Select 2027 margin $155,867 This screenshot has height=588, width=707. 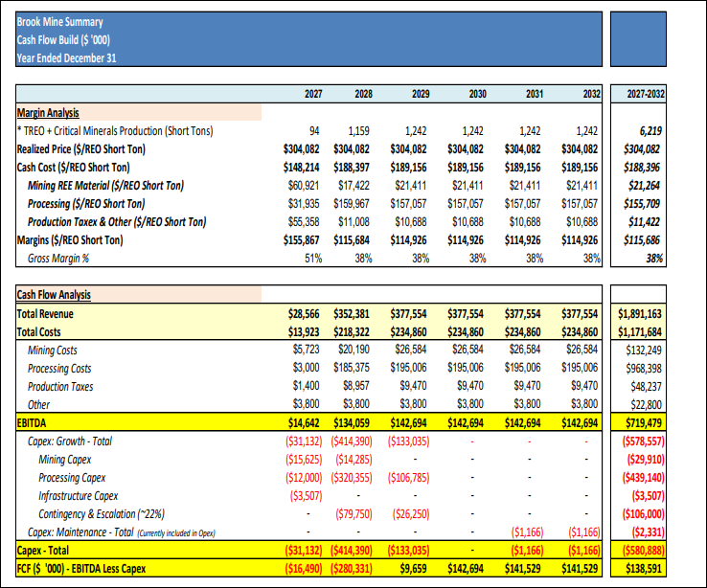tap(301, 240)
